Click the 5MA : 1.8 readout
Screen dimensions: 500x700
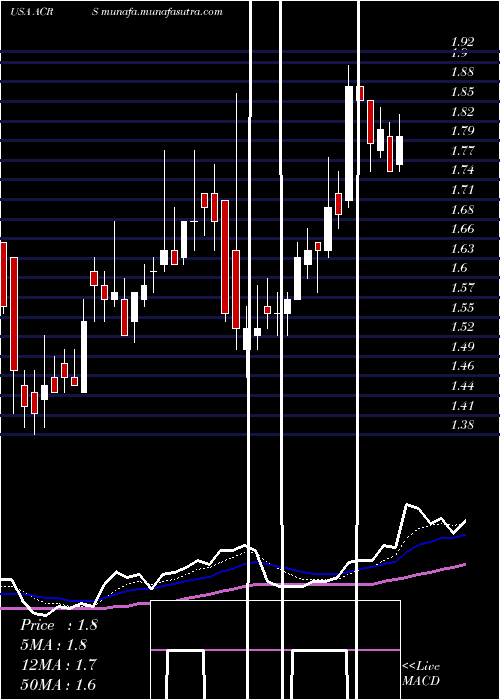coord(53,645)
